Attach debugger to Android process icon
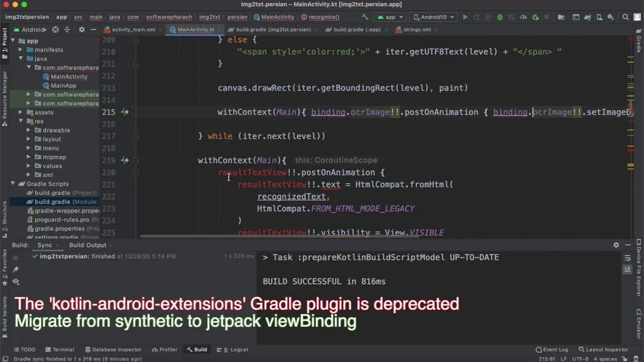 pyautogui.click(x=535, y=17)
